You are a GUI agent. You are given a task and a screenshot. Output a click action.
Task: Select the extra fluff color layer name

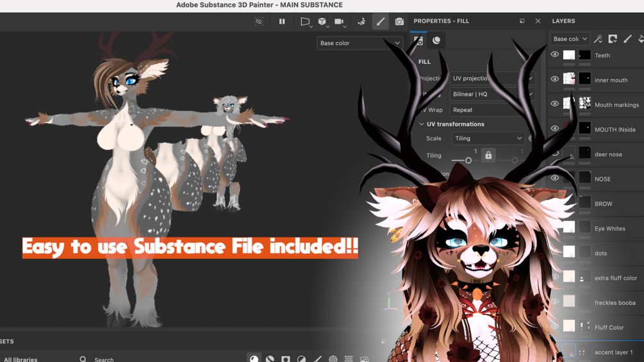click(x=616, y=278)
